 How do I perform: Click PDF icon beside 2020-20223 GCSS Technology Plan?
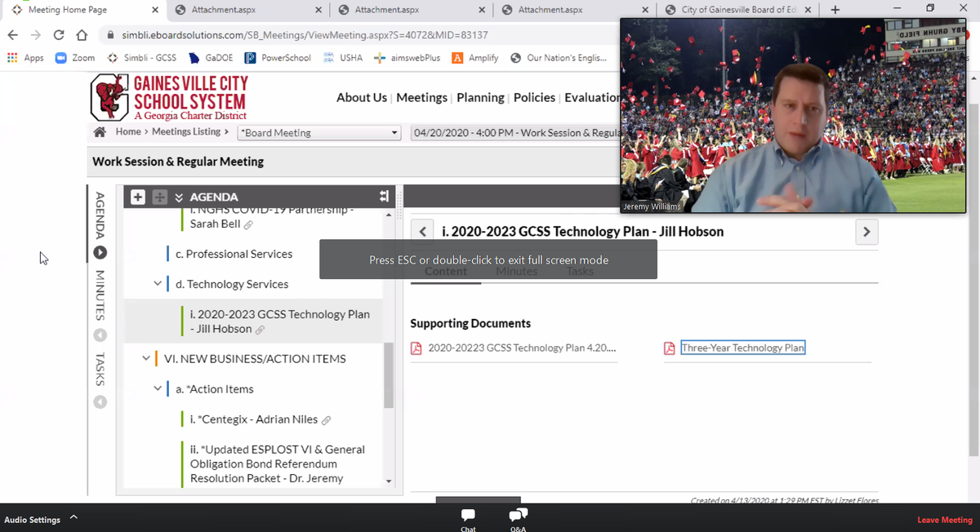point(416,348)
